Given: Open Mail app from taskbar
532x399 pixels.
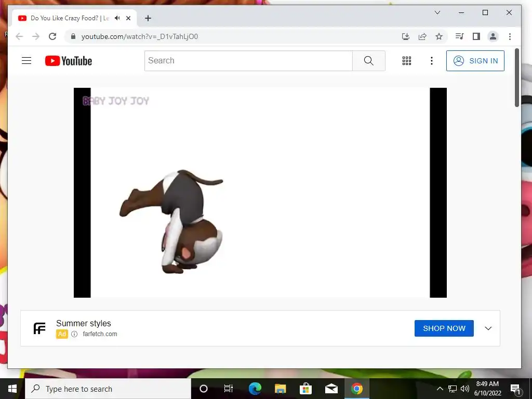Looking at the screenshot, I should pyautogui.click(x=331, y=389).
